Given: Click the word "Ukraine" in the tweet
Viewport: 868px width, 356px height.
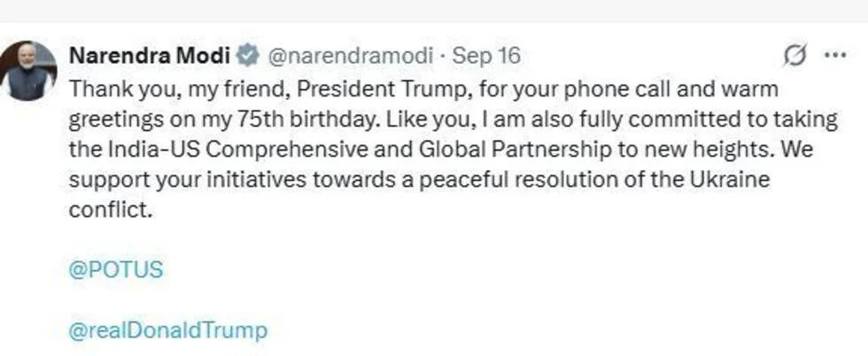Looking at the screenshot, I should pos(725,180).
